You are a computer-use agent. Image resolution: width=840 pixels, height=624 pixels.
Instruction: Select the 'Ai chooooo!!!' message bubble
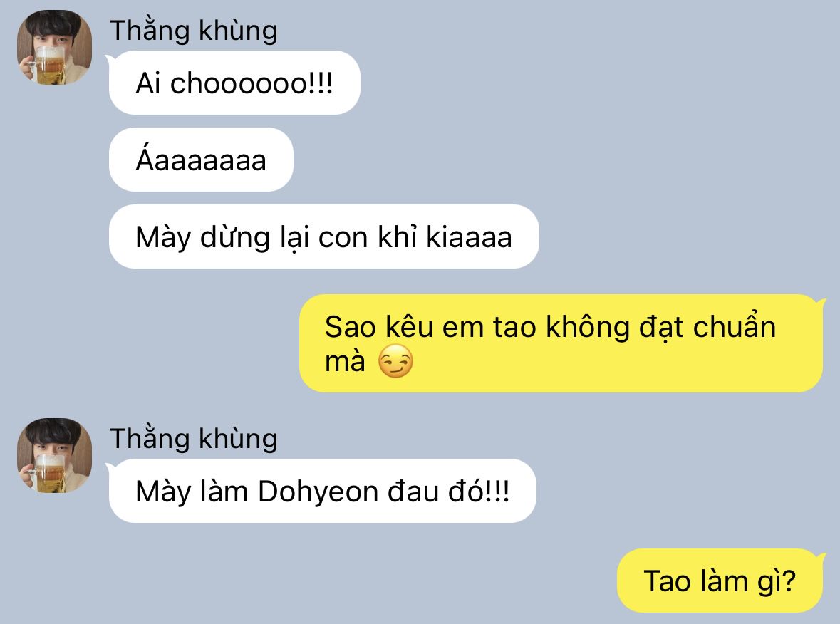coord(234,83)
